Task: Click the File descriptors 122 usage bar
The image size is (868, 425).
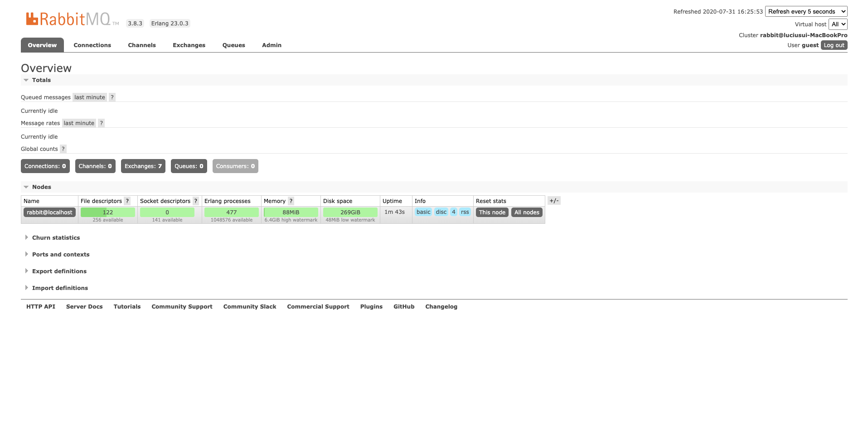Action: (108, 212)
